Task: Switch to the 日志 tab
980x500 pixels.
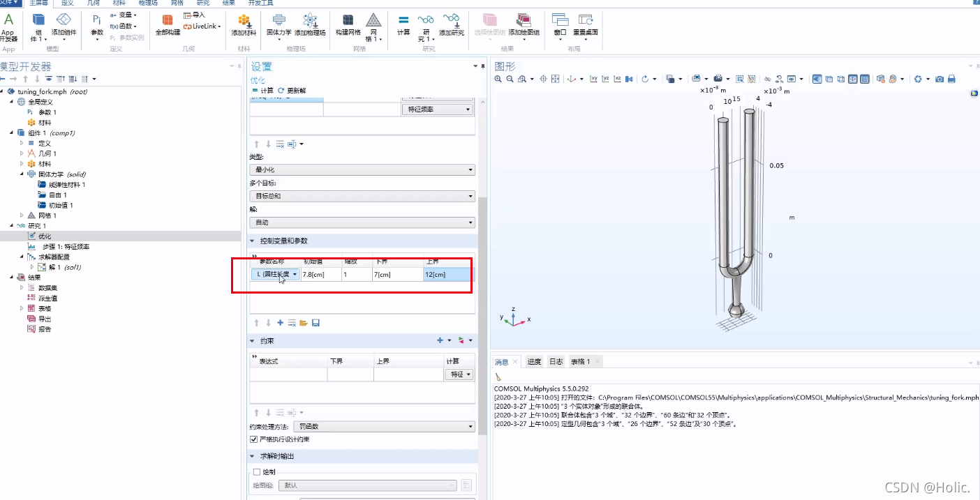Action: click(556, 361)
